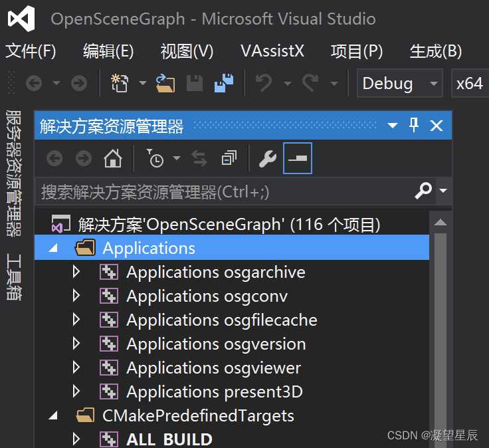The width and height of the screenshot is (489, 448).
Task: Open the 工具箱 side tab
Action: (x=14, y=277)
